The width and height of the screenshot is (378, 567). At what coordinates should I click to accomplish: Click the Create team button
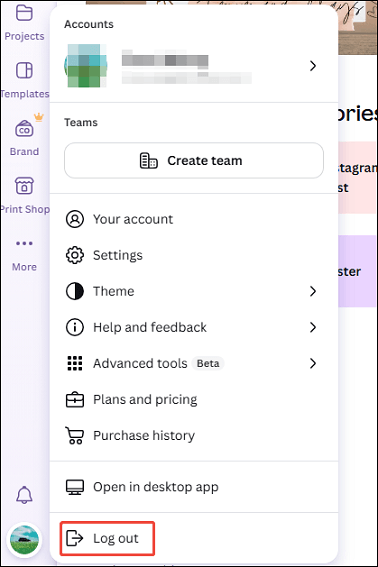point(194,160)
